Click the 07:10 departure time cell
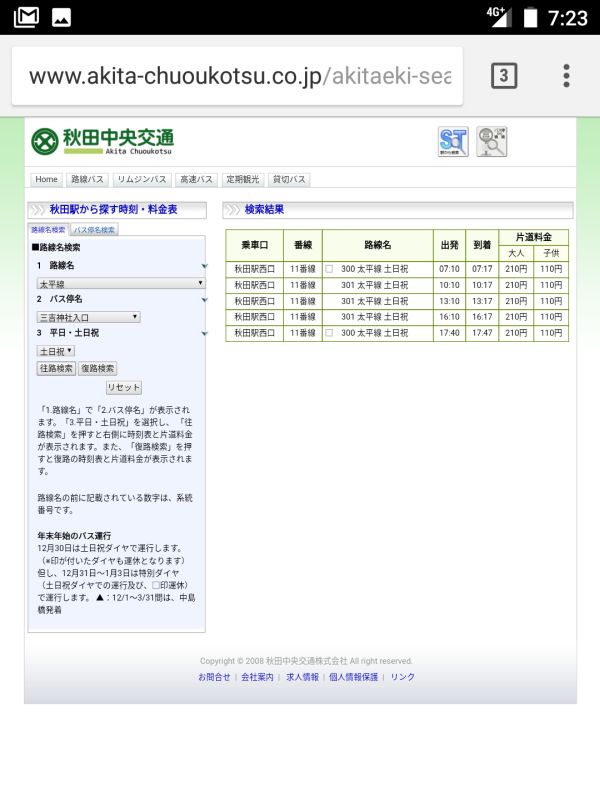The image size is (600, 800). coord(449,269)
